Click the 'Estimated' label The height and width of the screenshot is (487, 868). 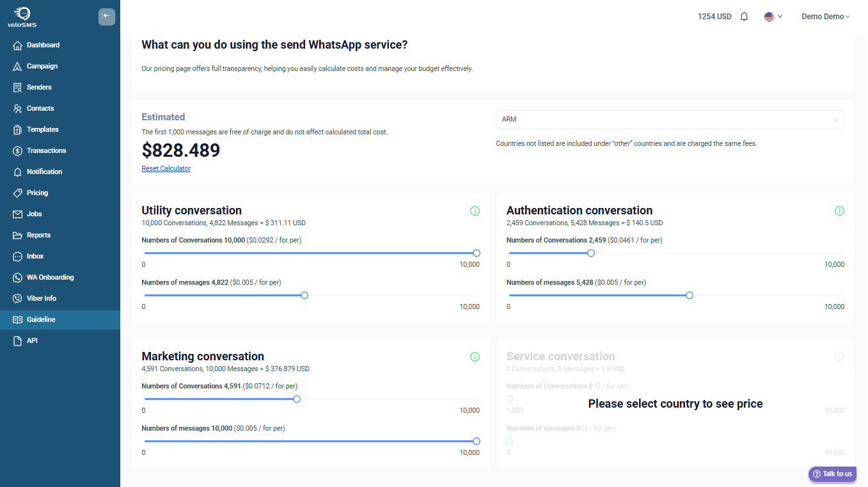163,117
